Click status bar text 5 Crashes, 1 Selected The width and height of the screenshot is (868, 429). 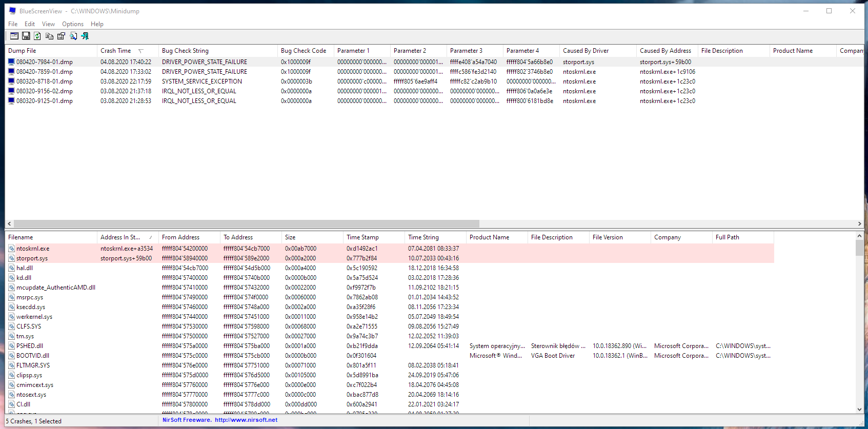pos(34,421)
